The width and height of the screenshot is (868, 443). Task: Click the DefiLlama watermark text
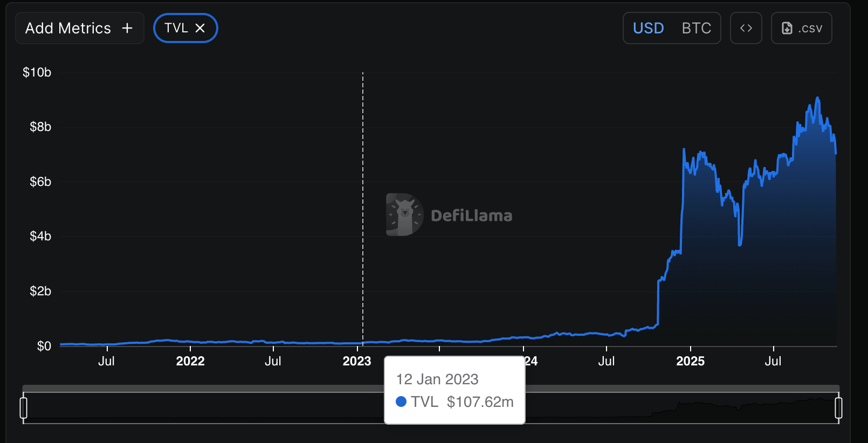[472, 216]
